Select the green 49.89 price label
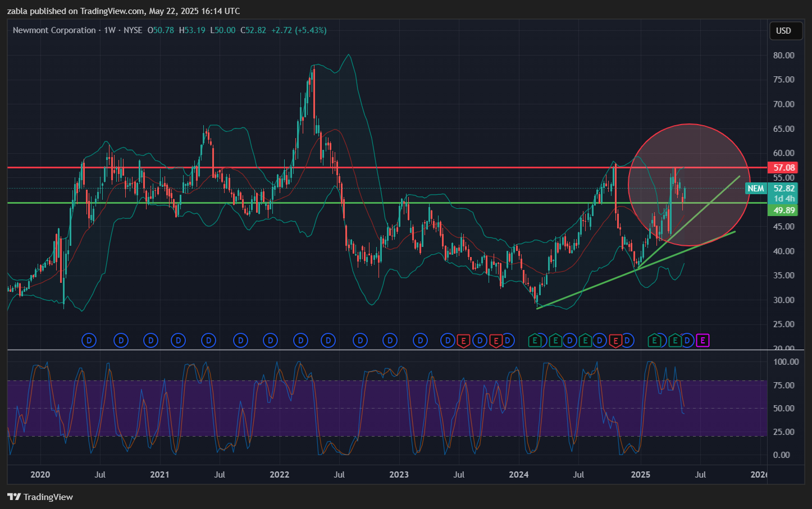The height and width of the screenshot is (509, 812). pyautogui.click(x=784, y=210)
